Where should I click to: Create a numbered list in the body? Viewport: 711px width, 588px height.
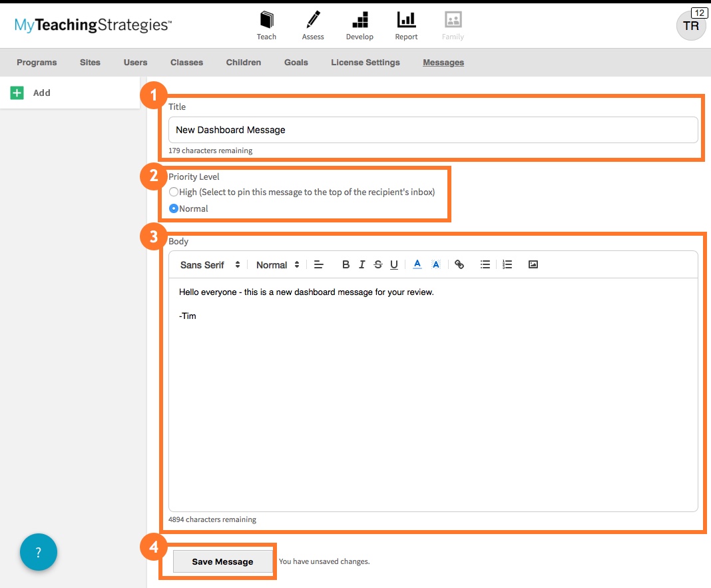click(x=507, y=264)
